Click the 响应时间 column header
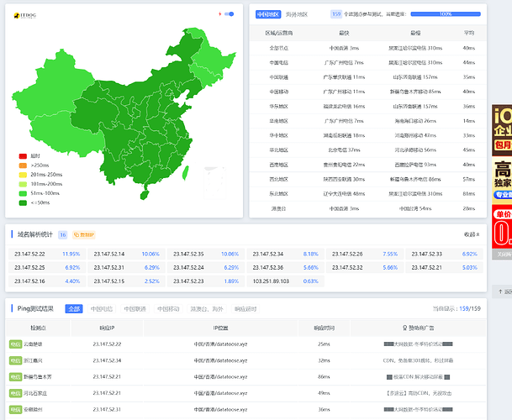 pos(324,328)
